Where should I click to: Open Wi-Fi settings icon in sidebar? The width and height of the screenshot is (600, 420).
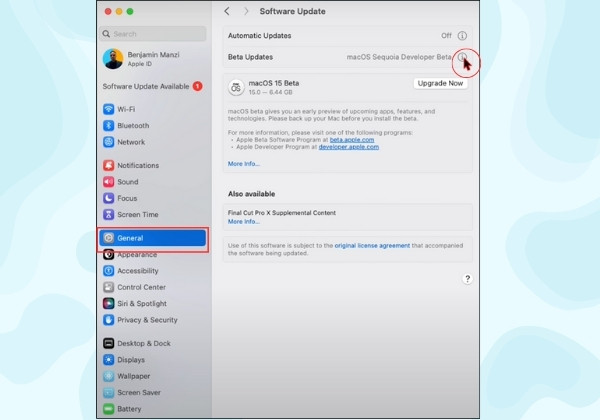tap(109, 109)
